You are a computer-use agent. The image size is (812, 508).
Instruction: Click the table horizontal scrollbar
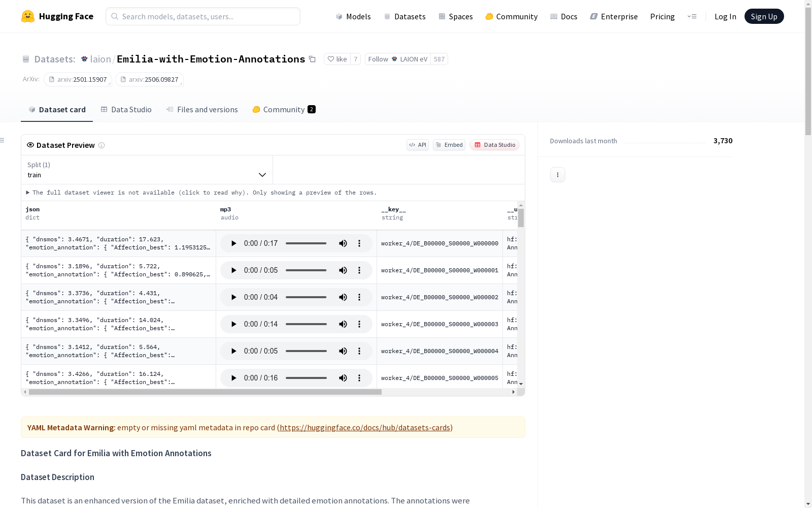tap(205, 392)
